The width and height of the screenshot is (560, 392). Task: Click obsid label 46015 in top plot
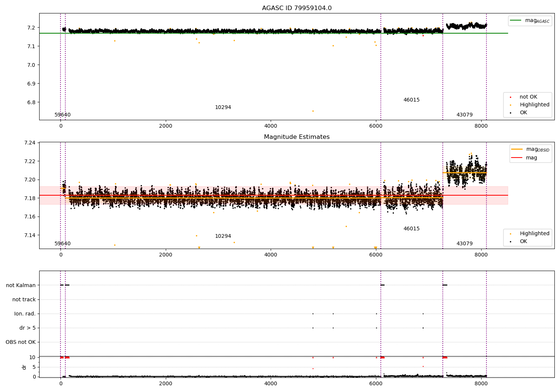(x=411, y=100)
